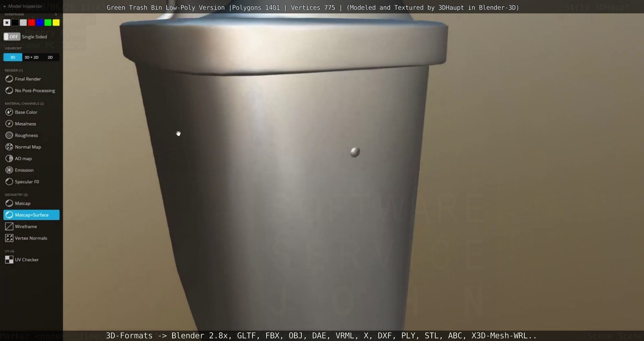Click the Roughness channel icon
This screenshot has width=644, height=341.
click(9, 136)
